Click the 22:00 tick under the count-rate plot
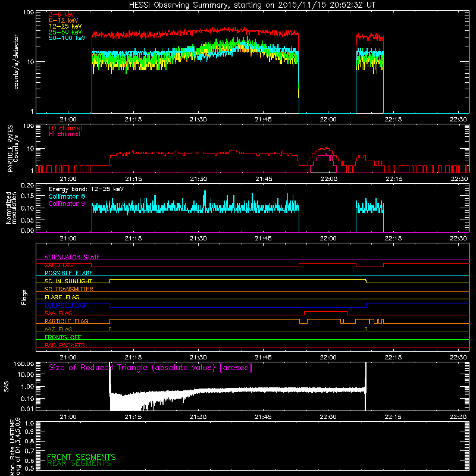476x476 pixels. [328, 120]
